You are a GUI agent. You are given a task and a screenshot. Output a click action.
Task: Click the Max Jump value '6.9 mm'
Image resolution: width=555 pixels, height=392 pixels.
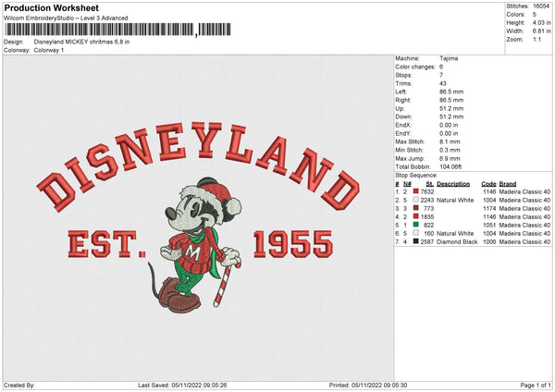450,159
